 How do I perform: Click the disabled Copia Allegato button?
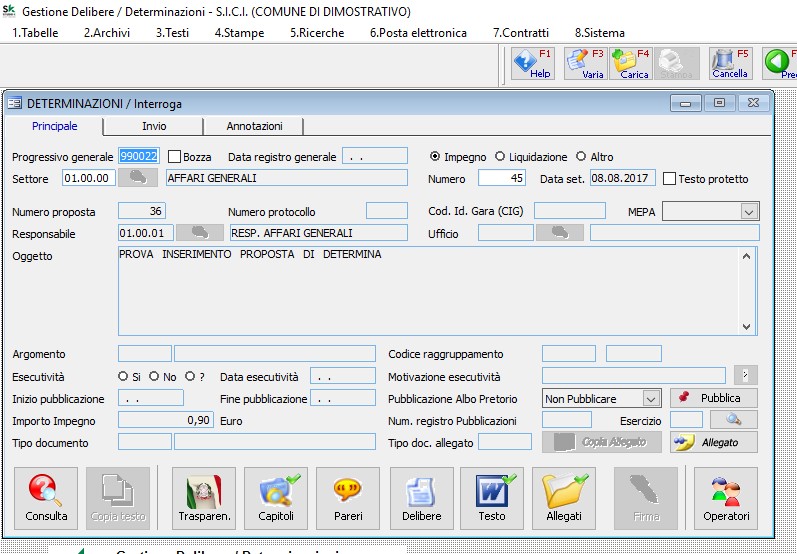coord(602,442)
